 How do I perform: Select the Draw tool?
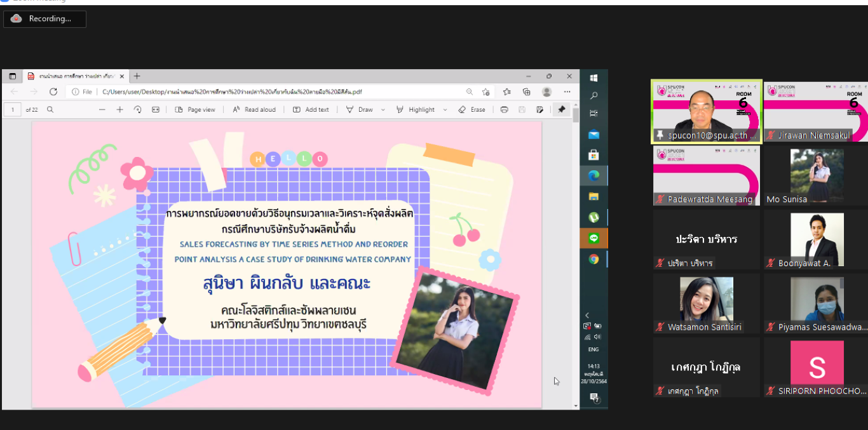pyautogui.click(x=360, y=109)
